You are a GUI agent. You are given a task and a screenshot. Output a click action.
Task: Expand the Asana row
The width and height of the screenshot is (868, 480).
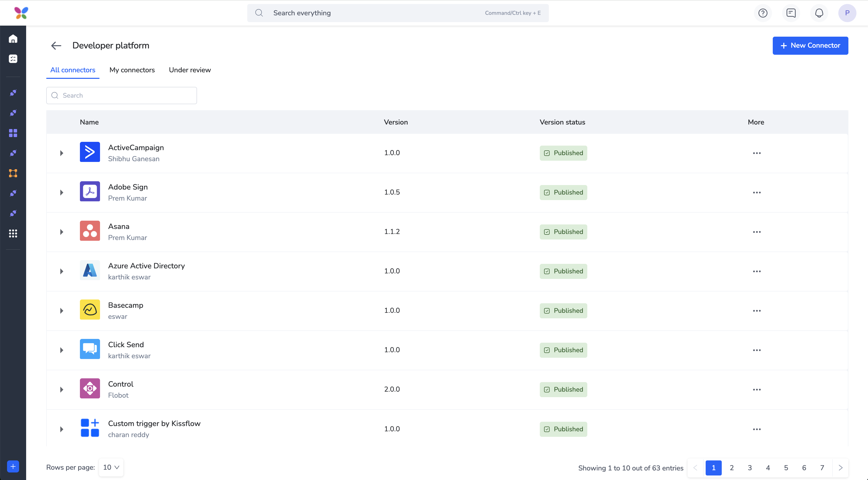click(x=62, y=232)
